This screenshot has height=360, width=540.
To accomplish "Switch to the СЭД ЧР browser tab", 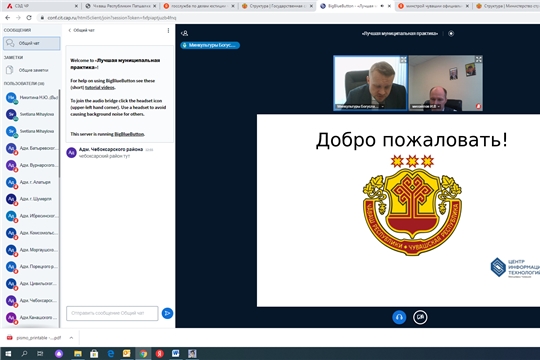I will (x=41, y=6).
